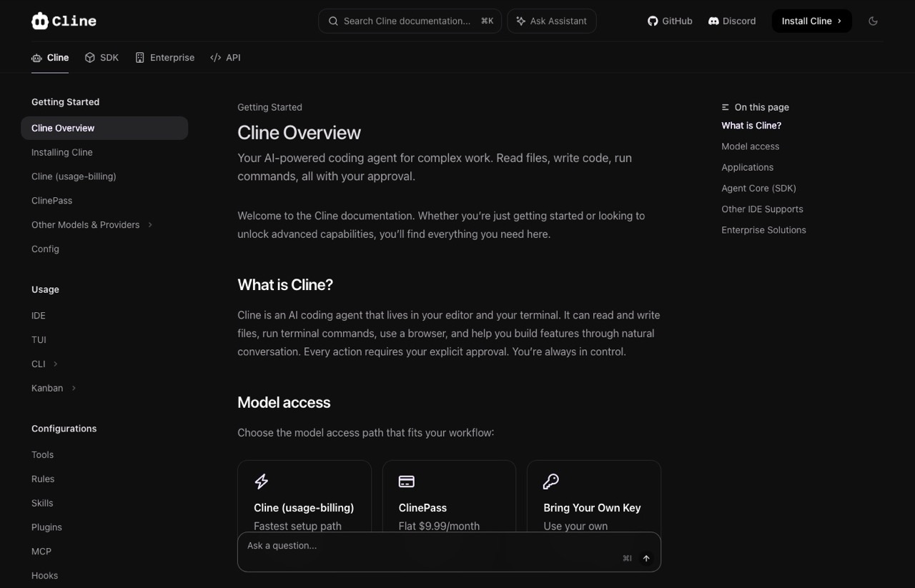
Task: Click the Discord icon
Action: click(x=713, y=21)
